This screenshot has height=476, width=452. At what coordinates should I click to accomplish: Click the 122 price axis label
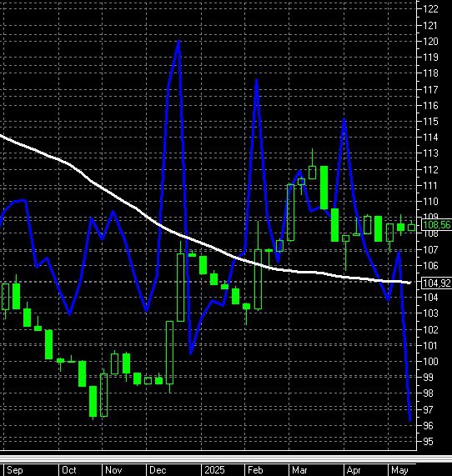click(x=430, y=9)
